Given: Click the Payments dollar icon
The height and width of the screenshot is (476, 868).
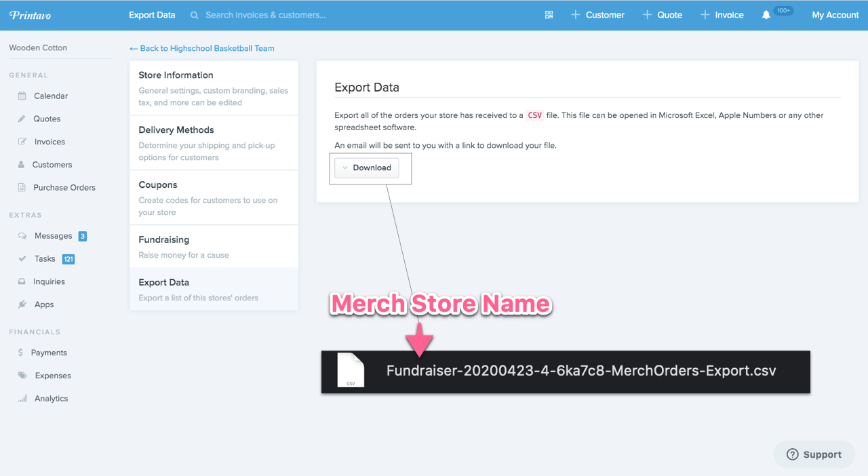Looking at the screenshot, I should click(21, 353).
